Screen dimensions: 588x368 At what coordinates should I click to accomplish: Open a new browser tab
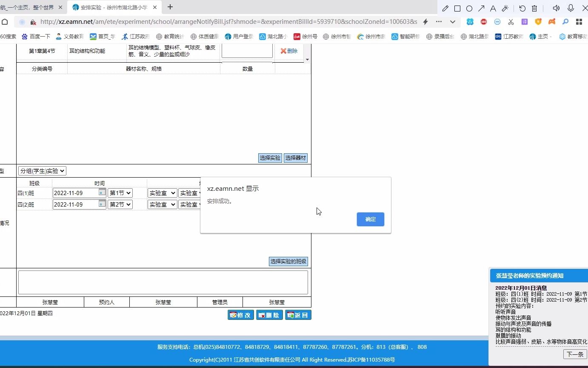point(170,7)
